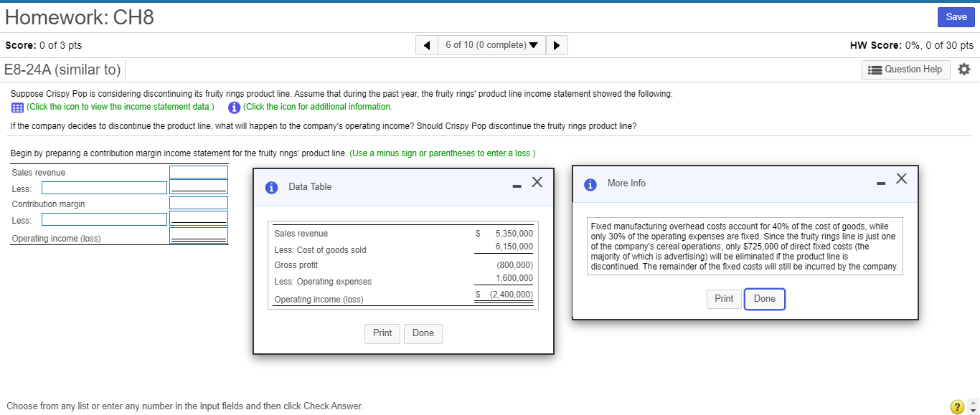The image size is (980, 415).
Task: Click the operating expenses value 1,600,000
Action: pyautogui.click(x=514, y=278)
